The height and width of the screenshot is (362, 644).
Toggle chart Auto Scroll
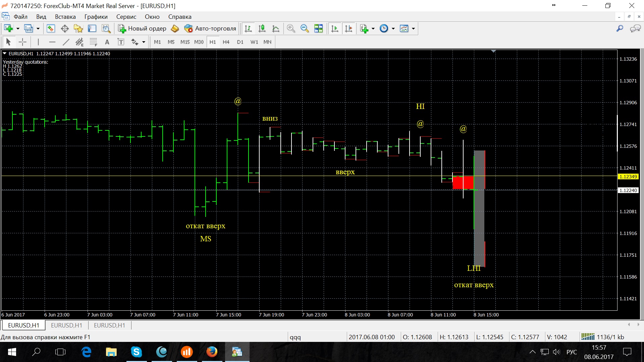[335, 28]
